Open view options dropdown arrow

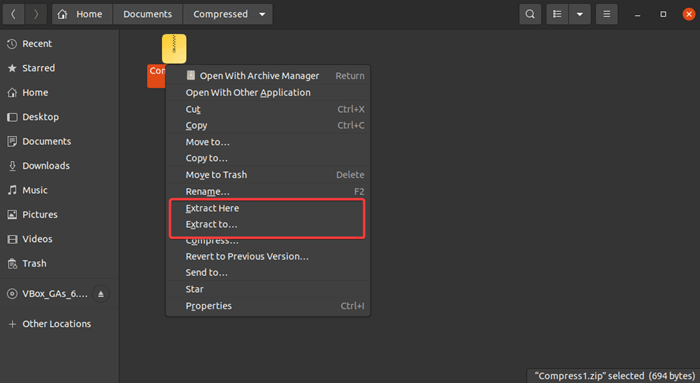(579, 14)
